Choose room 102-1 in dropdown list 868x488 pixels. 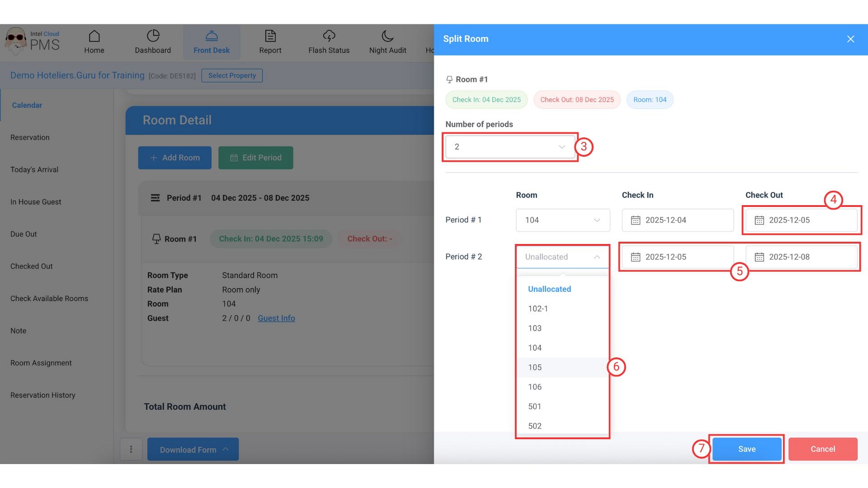click(538, 309)
